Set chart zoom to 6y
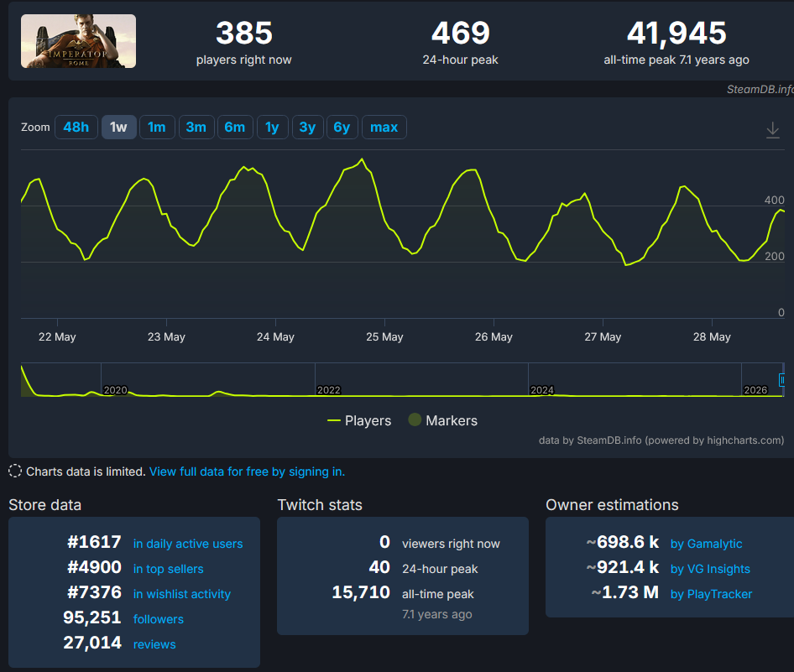The image size is (794, 672). coord(342,127)
